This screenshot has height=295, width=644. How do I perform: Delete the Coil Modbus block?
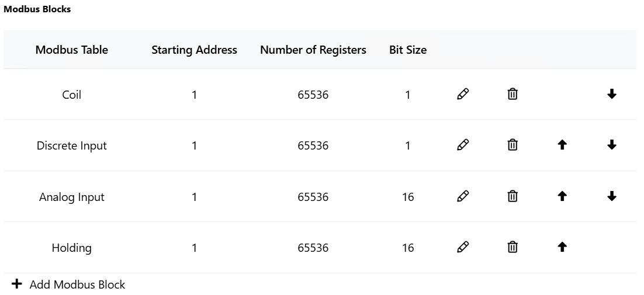pos(513,94)
